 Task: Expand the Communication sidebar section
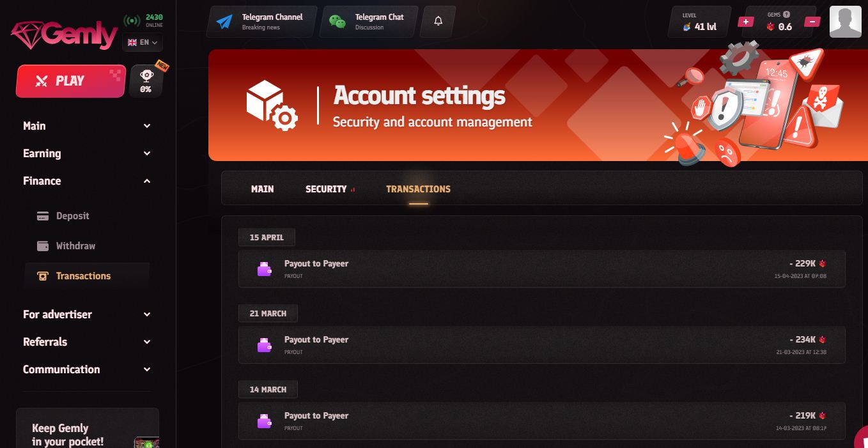pyautogui.click(x=87, y=369)
